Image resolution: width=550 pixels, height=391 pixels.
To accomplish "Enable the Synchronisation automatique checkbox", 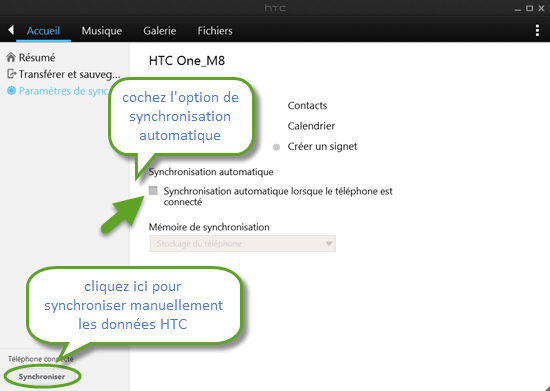I will [x=153, y=190].
